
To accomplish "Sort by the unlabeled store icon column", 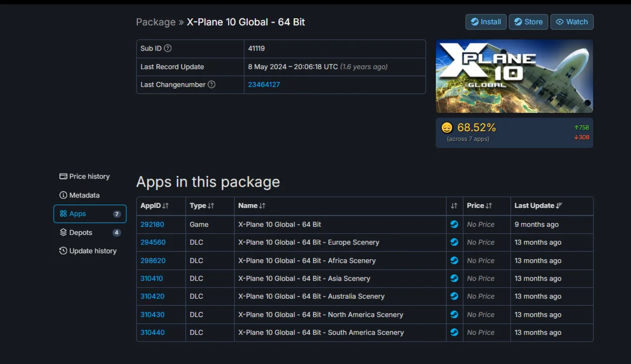I will (454, 206).
